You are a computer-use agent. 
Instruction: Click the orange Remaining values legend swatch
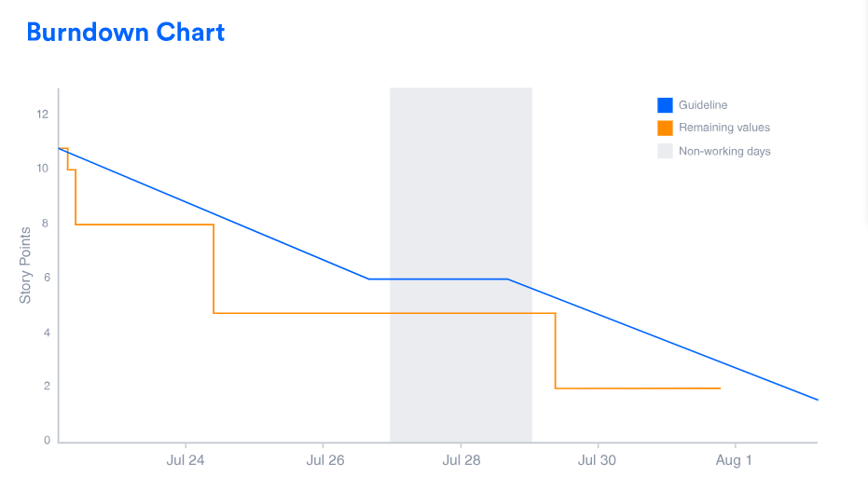(x=665, y=128)
